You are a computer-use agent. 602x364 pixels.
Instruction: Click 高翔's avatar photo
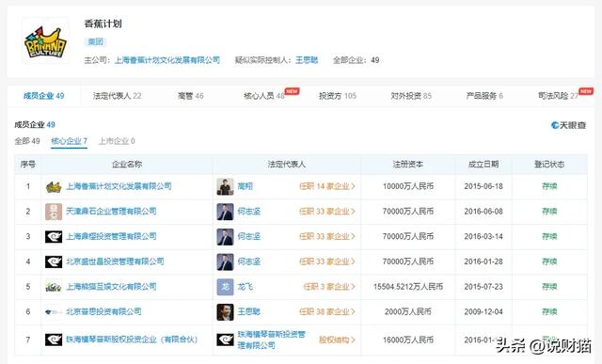tap(225, 186)
